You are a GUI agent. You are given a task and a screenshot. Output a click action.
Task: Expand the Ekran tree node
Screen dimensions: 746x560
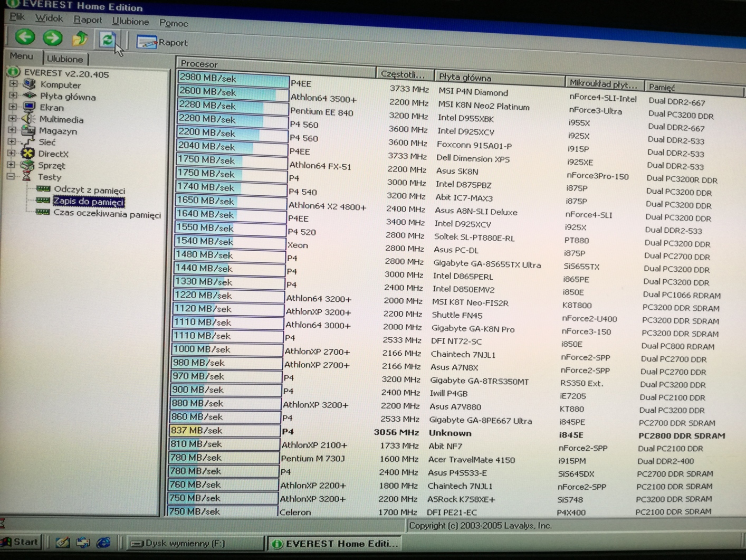pos(13,107)
